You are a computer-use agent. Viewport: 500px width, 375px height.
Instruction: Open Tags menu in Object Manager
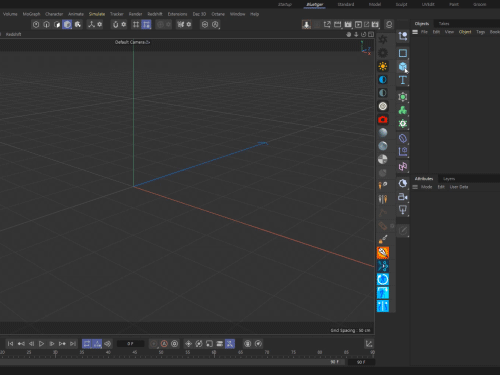tap(480, 32)
